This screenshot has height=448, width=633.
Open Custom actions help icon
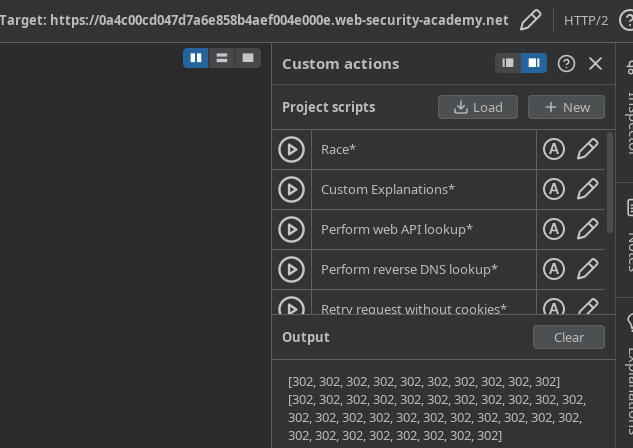pyautogui.click(x=566, y=64)
